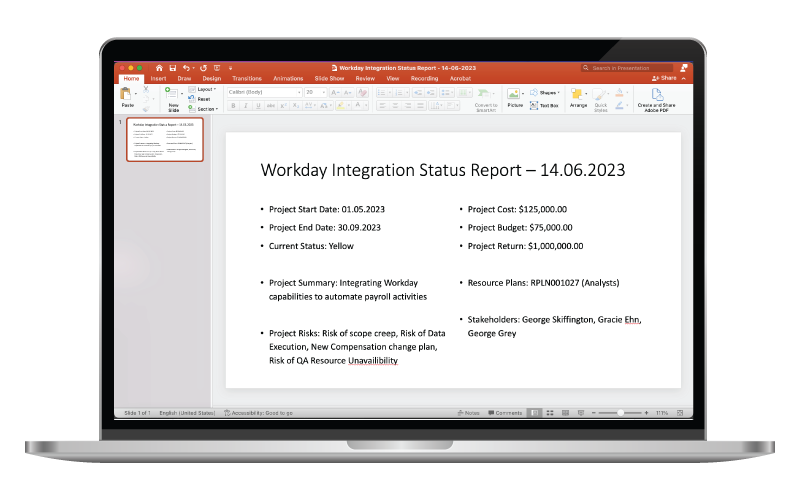The height and width of the screenshot is (500, 800).
Task: Insert a Text Box
Action: tap(548, 104)
